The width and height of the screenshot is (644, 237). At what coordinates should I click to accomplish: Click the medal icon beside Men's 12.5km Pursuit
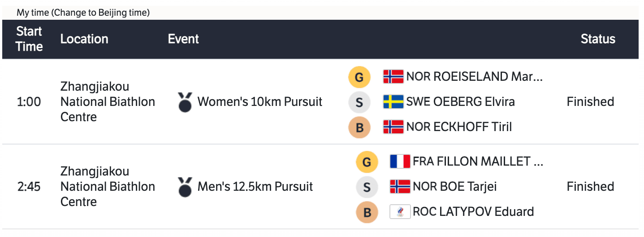click(185, 187)
